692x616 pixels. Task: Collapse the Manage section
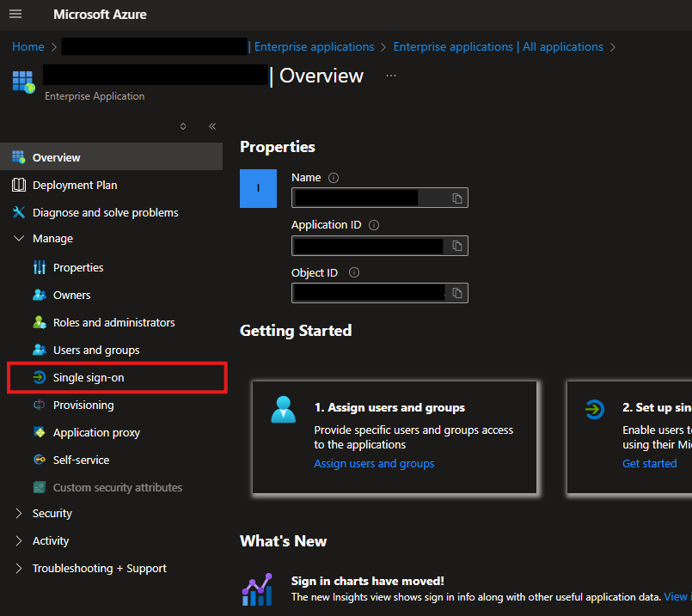coord(19,239)
